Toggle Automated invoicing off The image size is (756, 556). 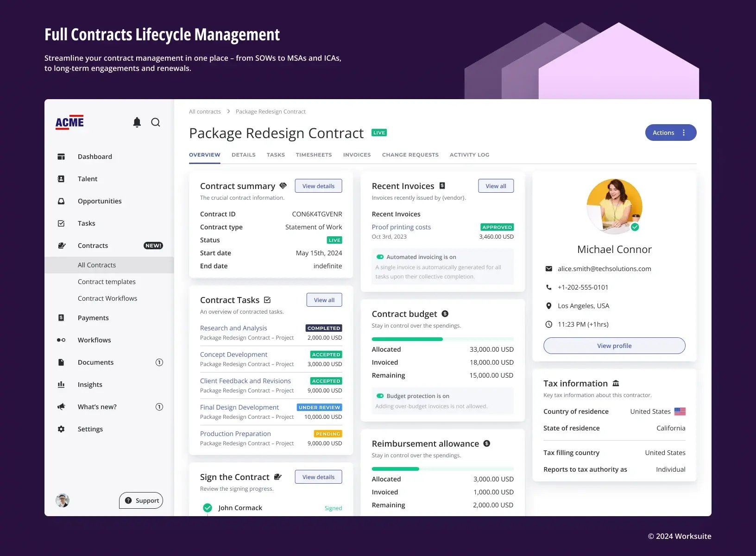tap(379, 257)
